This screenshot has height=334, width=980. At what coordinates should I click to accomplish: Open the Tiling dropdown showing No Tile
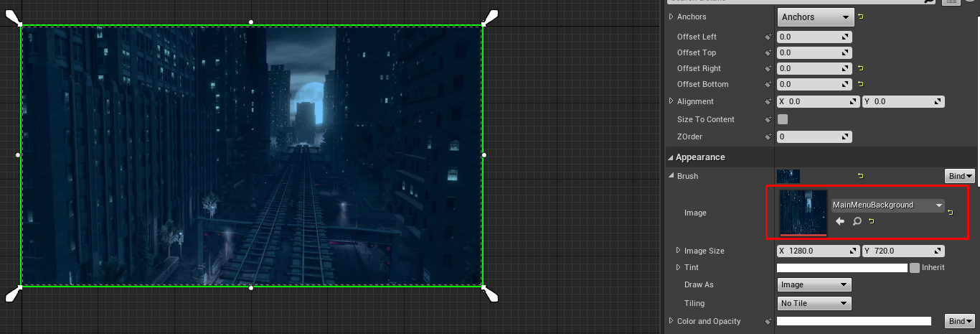(814, 303)
